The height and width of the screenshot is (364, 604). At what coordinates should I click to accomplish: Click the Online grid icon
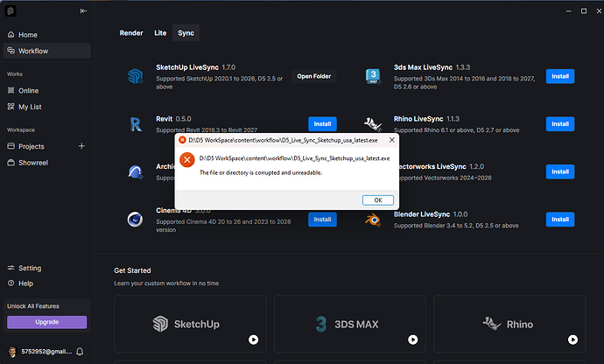(11, 90)
